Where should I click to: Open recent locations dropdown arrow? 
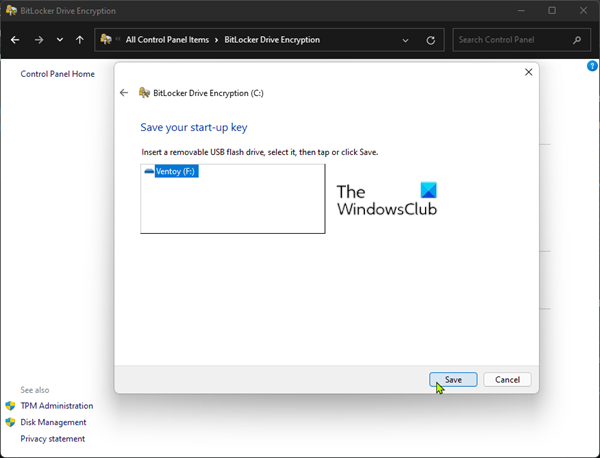coord(60,40)
